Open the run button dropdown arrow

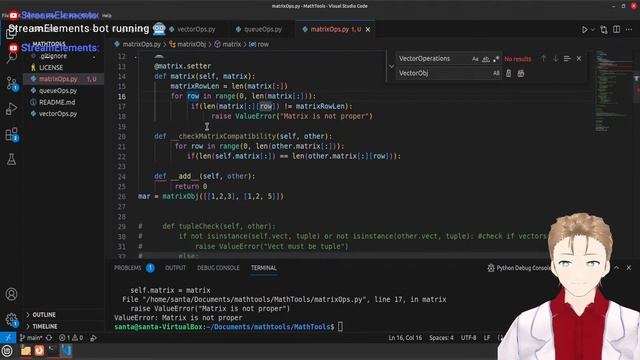593,29
